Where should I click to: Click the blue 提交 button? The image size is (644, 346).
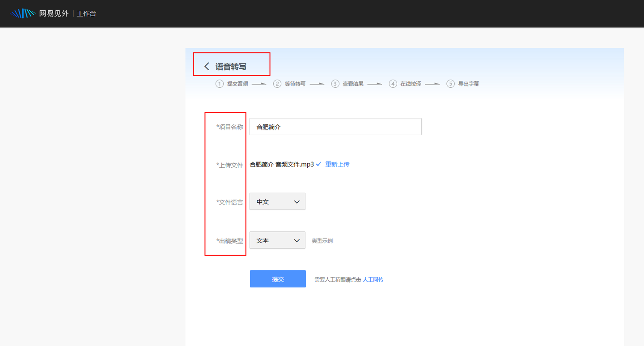pos(278,279)
